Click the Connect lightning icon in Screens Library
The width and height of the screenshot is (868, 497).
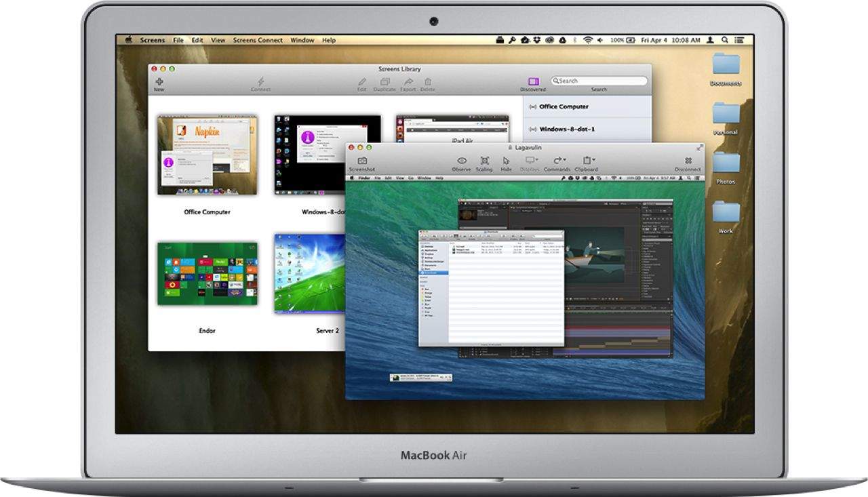(260, 81)
